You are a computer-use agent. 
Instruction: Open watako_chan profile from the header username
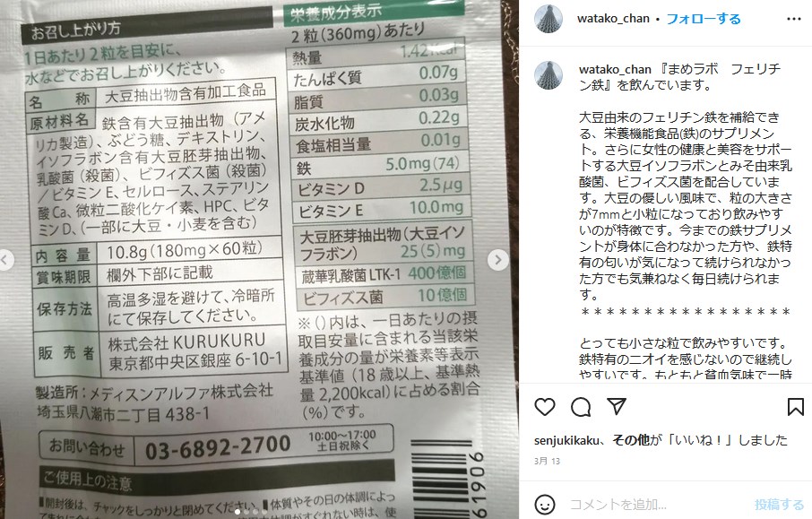(x=613, y=19)
